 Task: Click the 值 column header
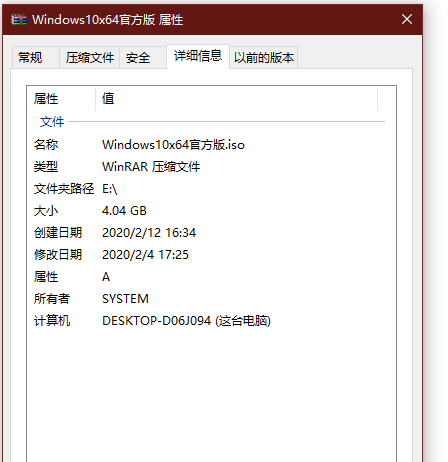[x=236, y=99]
